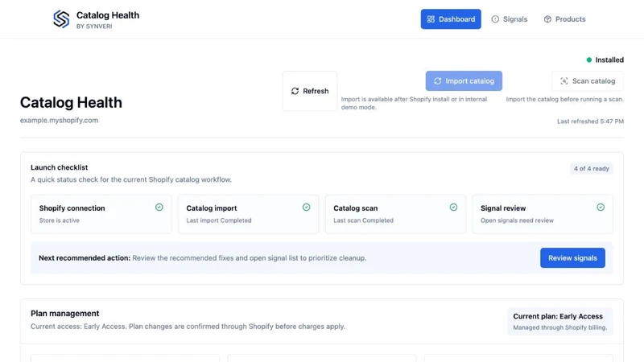Open the Dashboard tab
644x362 pixels.
pos(451,19)
